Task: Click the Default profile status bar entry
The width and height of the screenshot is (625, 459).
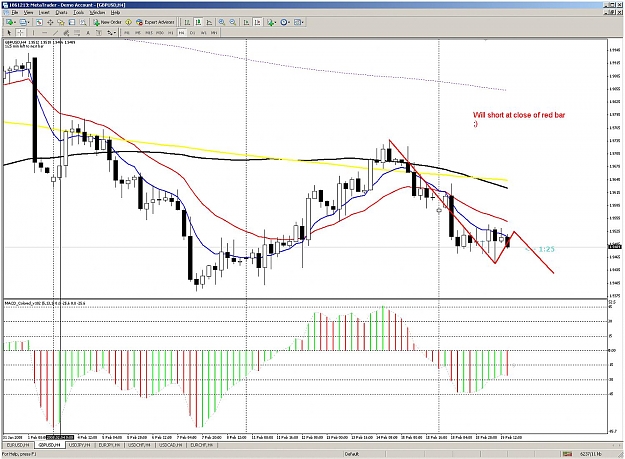Action: pos(352,454)
